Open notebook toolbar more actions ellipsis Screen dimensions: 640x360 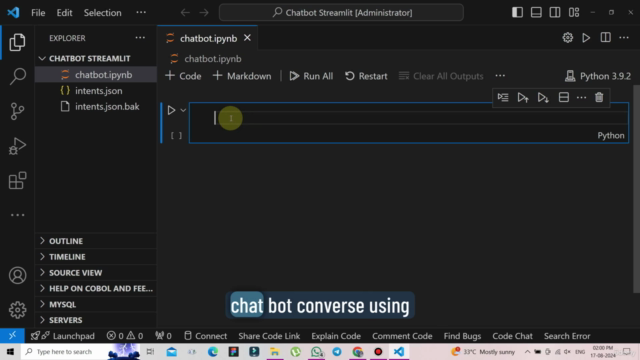[x=500, y=76]
